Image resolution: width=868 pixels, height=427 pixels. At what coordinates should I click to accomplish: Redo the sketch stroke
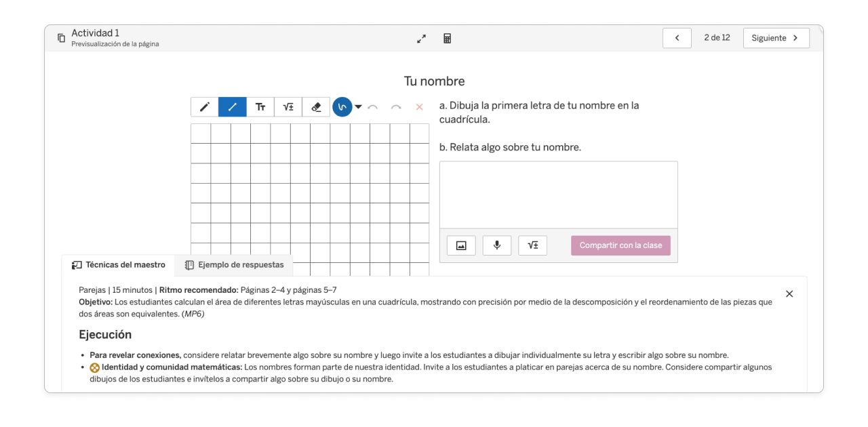[x=396, y=107]
